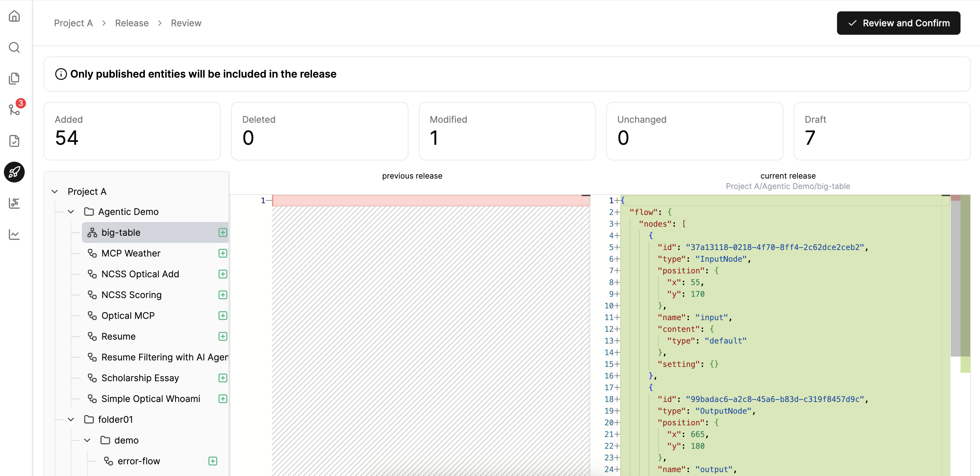This screenshot has height=476, width=980.
Task: Go to Project A breadcrumb
Action: 73,23
